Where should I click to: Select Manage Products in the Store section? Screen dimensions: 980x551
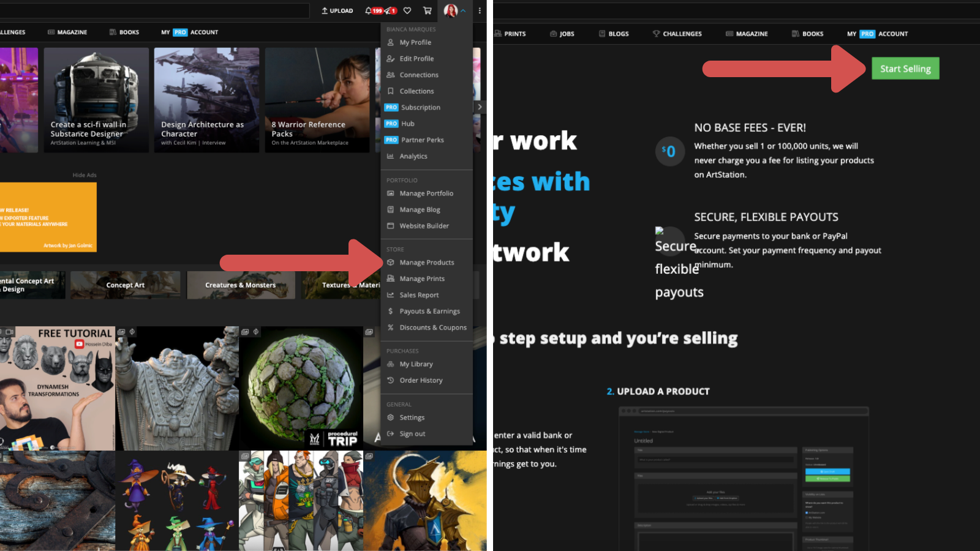(426, 263)
